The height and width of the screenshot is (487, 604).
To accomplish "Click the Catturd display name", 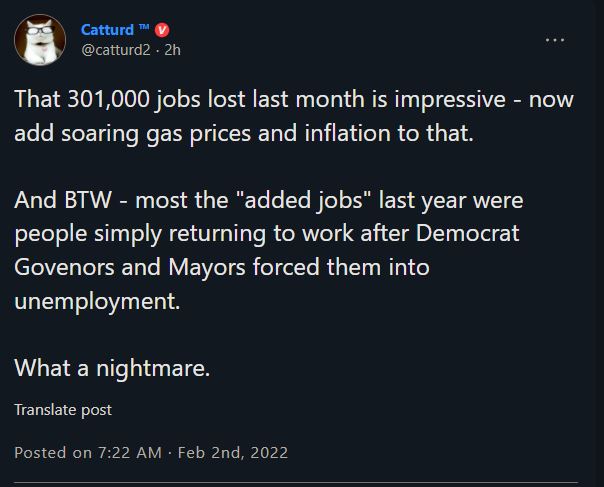I will 107,30.
